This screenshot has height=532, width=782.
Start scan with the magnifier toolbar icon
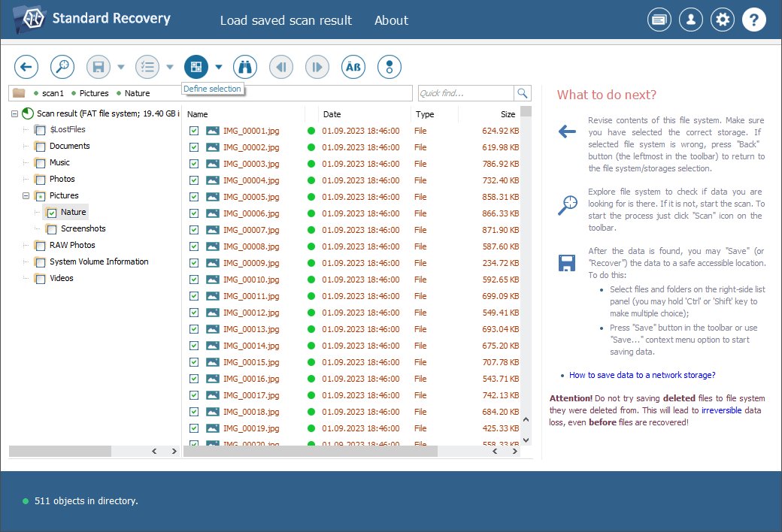(x=62, y=67)
